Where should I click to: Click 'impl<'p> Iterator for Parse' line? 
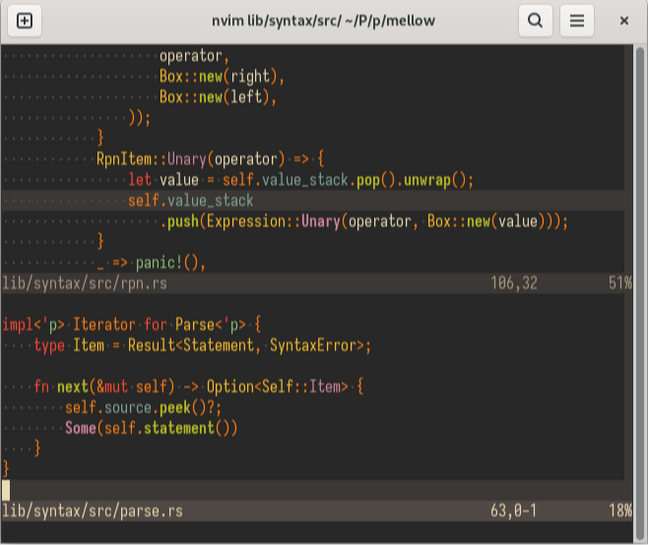tap(132, 325)
